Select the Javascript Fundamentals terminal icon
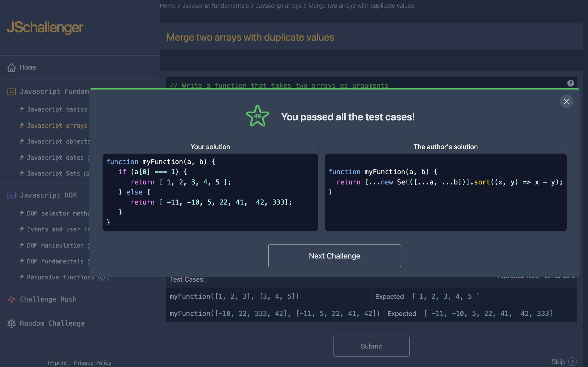 [11, 91]
